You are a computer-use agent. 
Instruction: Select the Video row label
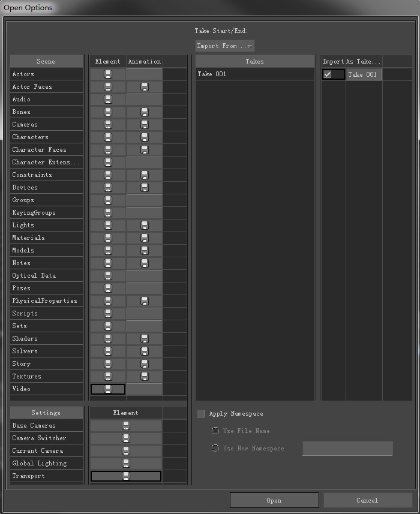coord(46,389)
